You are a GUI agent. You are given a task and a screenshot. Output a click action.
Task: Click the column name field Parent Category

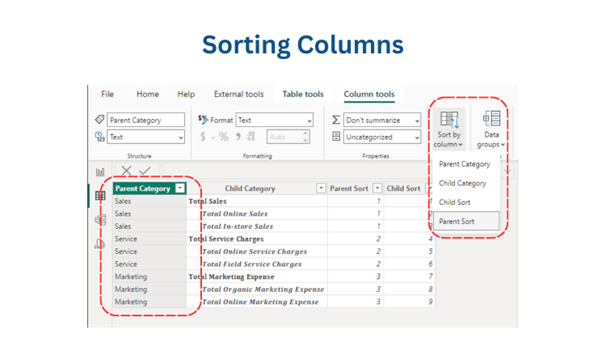(146, 120)
